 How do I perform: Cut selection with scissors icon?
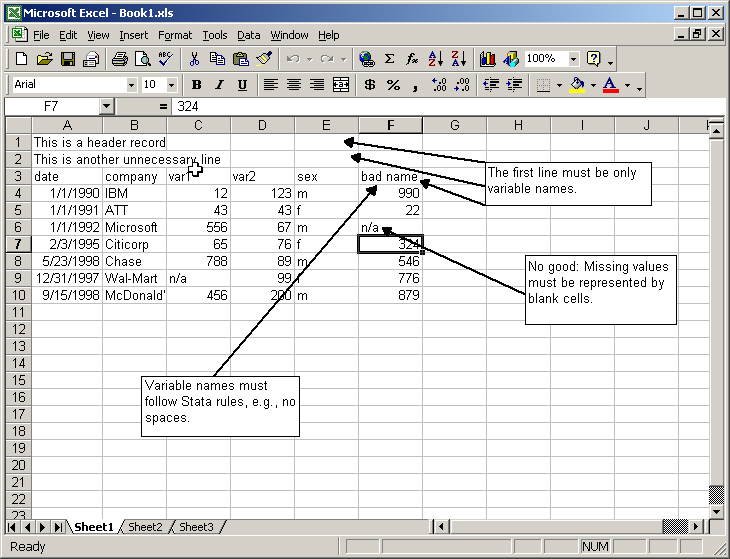click(194, 59)
